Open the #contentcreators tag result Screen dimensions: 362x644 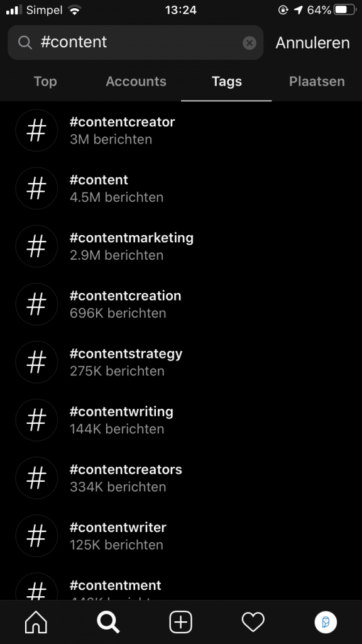click(x=181, y=478)
